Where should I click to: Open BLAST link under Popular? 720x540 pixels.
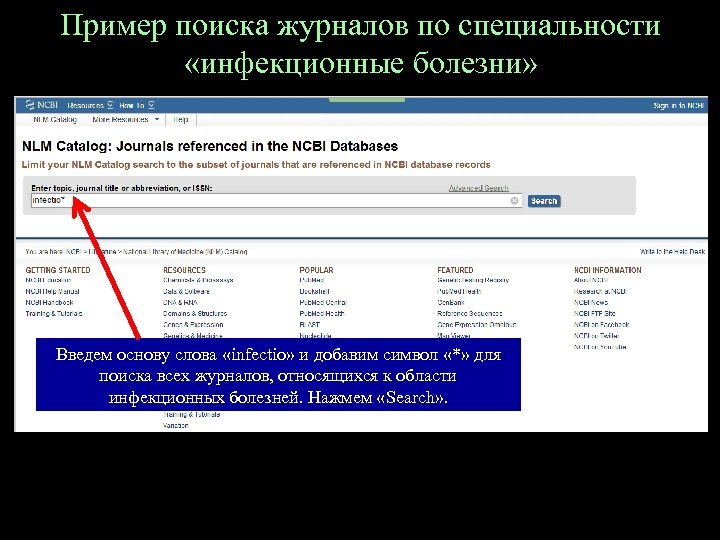click(x=309, y=325)
